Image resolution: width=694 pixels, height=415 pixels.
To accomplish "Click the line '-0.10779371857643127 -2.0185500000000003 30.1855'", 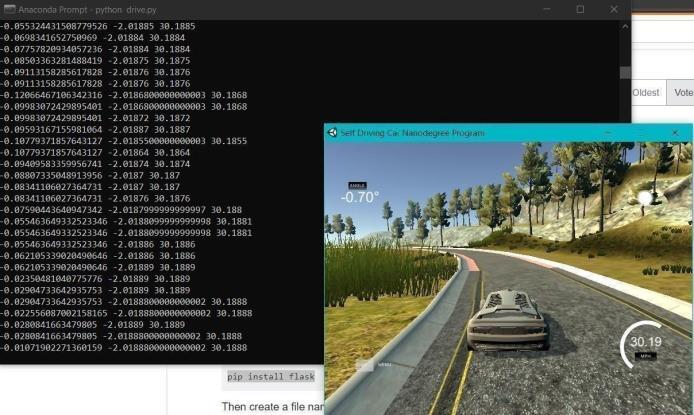I will [123, 141].
